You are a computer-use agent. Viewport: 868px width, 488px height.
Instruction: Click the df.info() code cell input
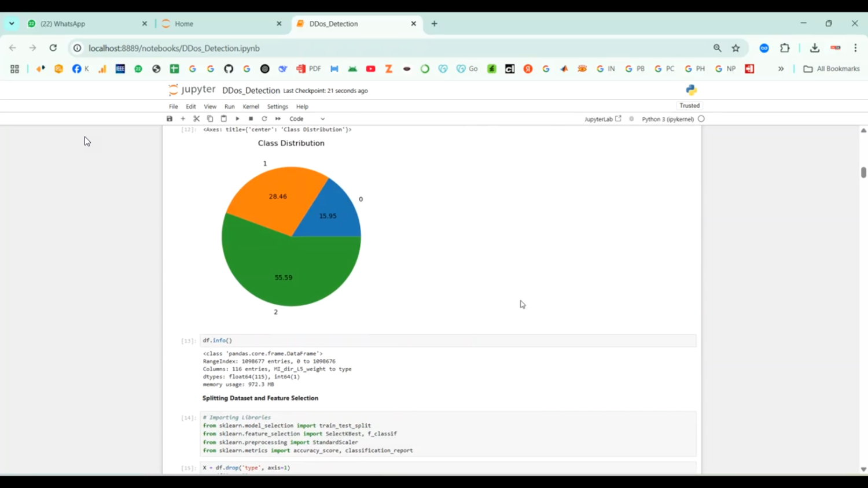(447, 341)
